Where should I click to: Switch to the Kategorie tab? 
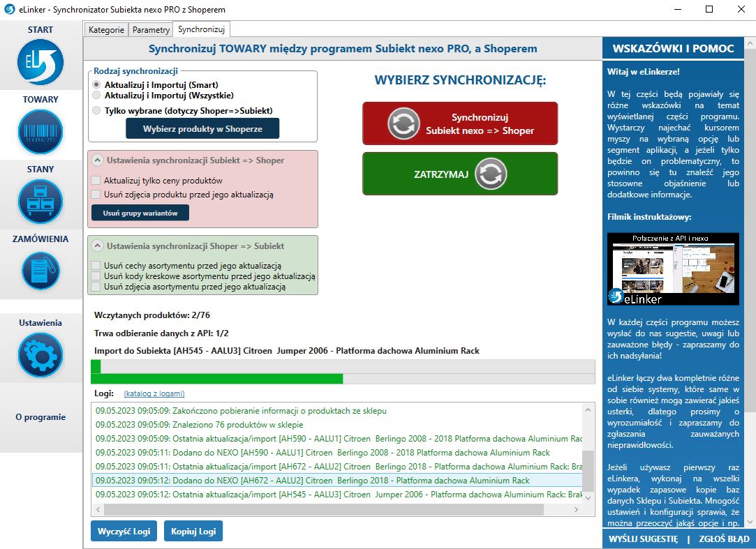(106, 30)
